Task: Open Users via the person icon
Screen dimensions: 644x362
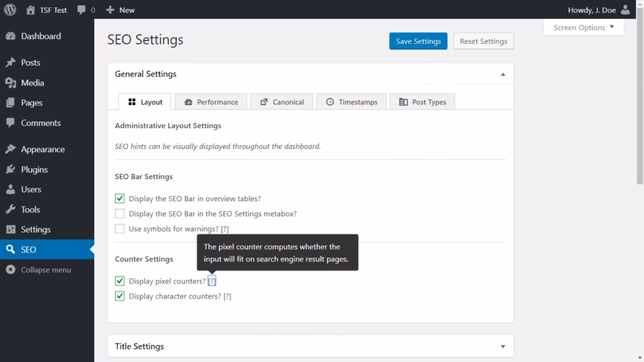Action: 13,189
